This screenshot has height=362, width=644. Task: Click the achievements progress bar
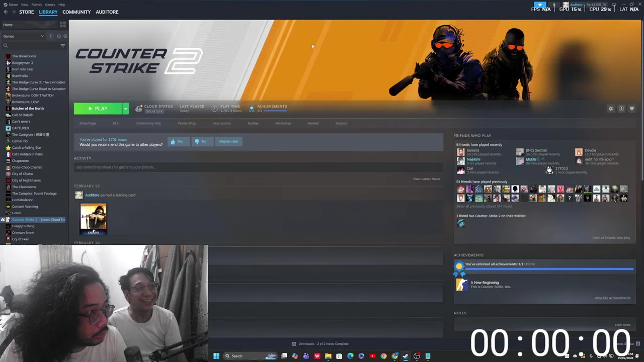point(549,269)
